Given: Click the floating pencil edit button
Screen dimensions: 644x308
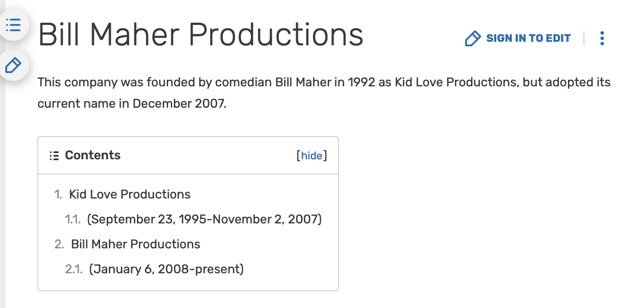Looking at the screenshot, I should [13, 65].
